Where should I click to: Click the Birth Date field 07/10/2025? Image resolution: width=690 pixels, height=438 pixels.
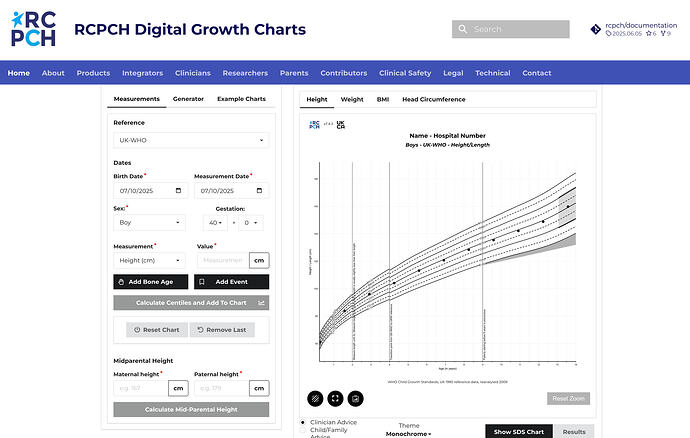pos(150,191)
